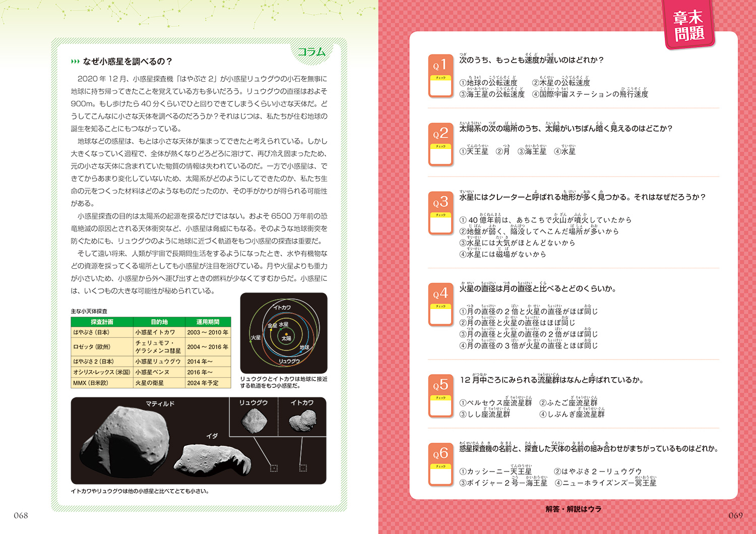
Task: Click the 運用期間 table header
Action: (208, 322)
